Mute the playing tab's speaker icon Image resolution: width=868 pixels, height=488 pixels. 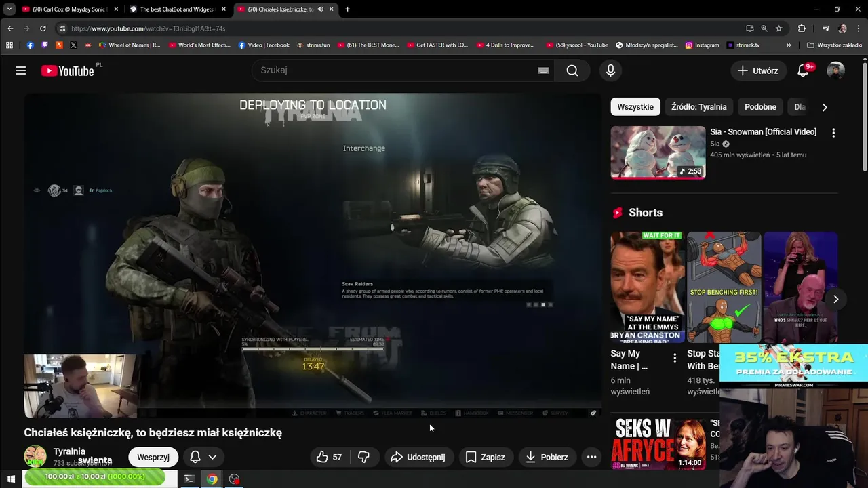pos(320,9)
